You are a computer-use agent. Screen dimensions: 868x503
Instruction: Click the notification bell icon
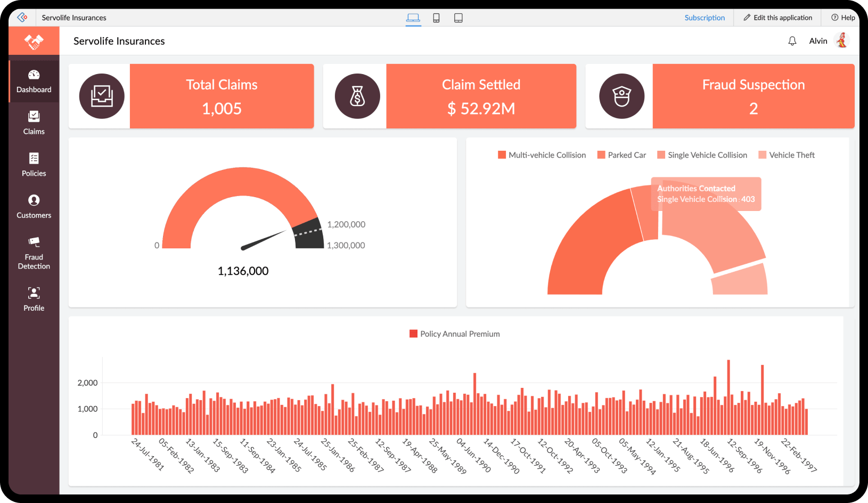(x=792, y=41)
